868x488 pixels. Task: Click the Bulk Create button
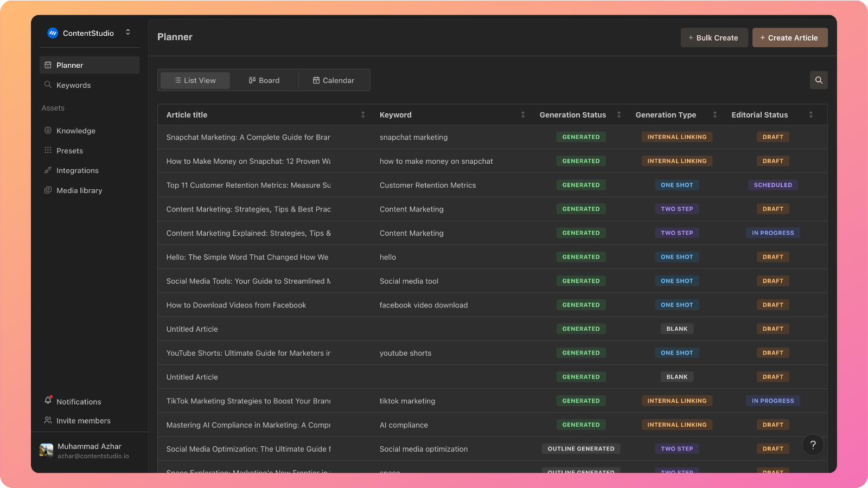pyautogui.click(x=714, y=38)
